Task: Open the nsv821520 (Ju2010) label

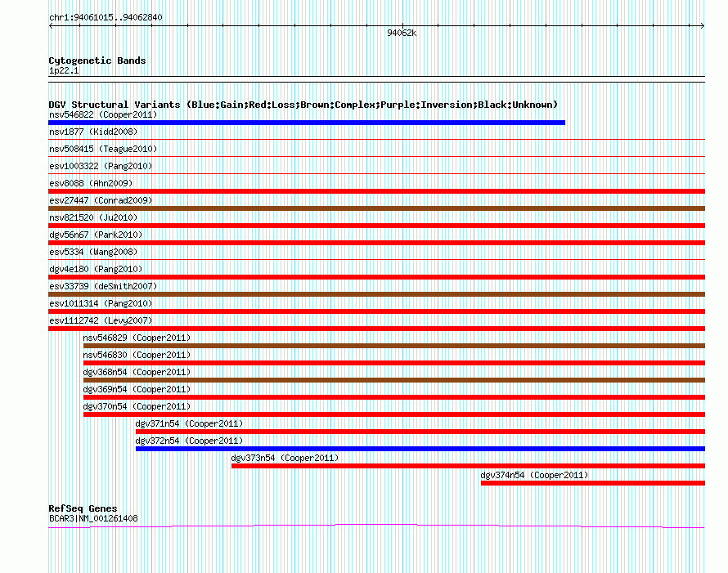Action: tap(93, 217)
